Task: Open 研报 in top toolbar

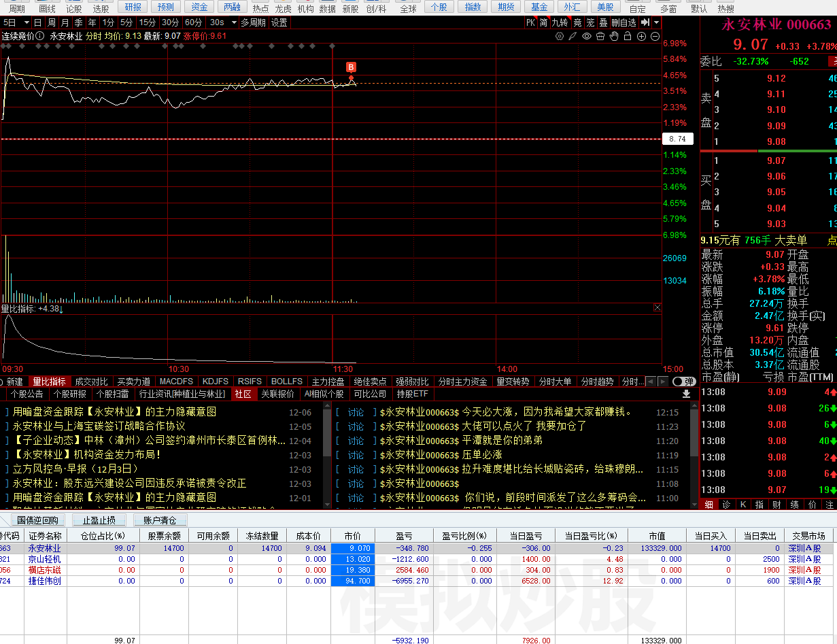Action: click(133, 7)
